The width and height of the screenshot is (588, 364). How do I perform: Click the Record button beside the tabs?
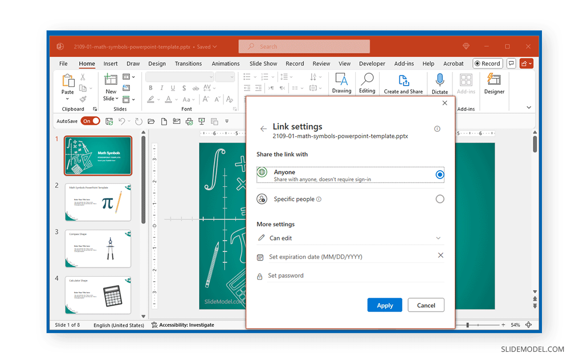(487, 63)
